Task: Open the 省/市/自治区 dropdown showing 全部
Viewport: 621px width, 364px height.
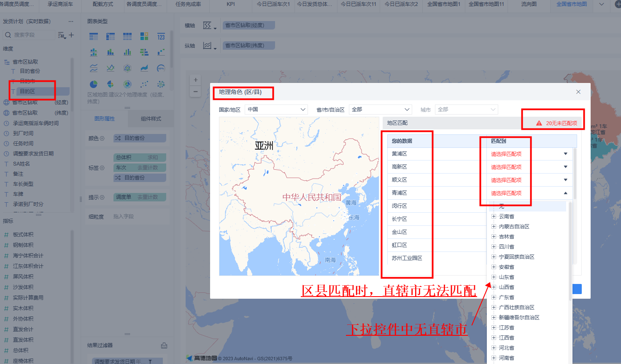Action: [381, 110]
